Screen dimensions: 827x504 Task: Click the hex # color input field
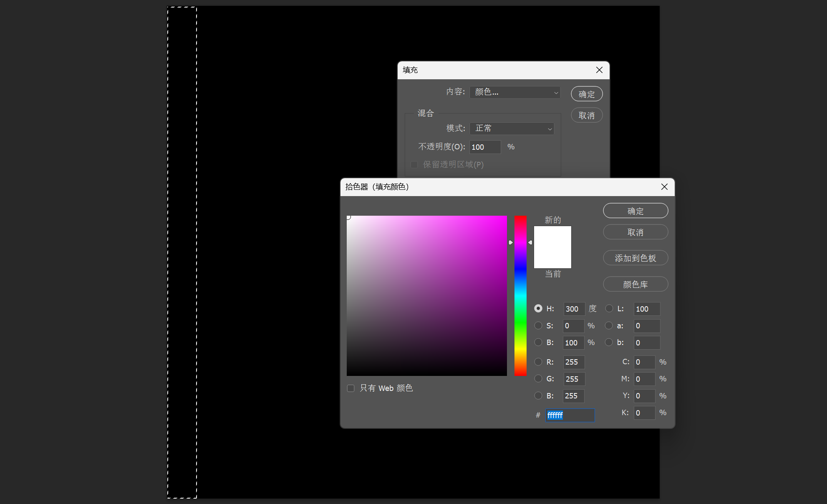(x=570, y=415)
